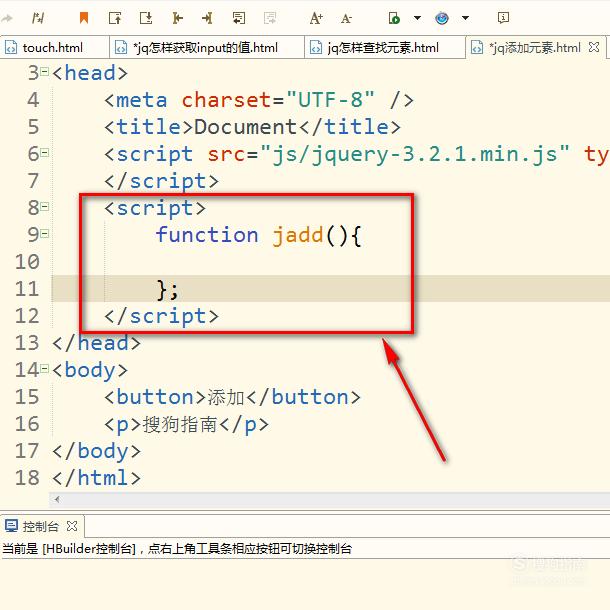Click the '};' on line 11
This screenshot has height=610, width=610.
[167, 290]
